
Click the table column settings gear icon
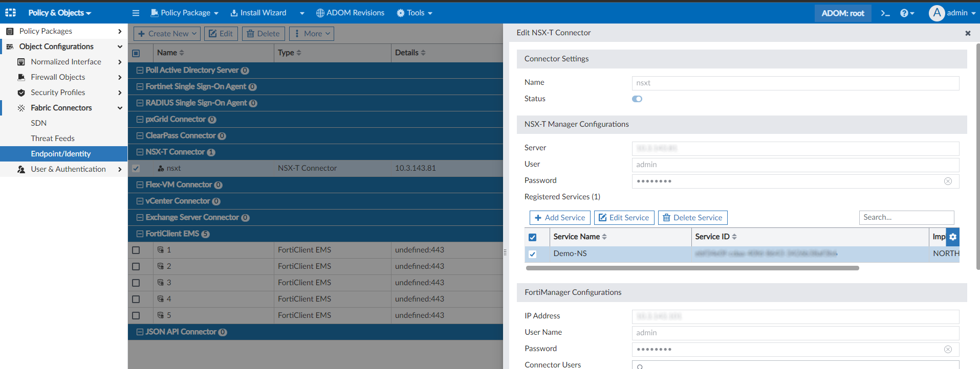coord(952,237)
